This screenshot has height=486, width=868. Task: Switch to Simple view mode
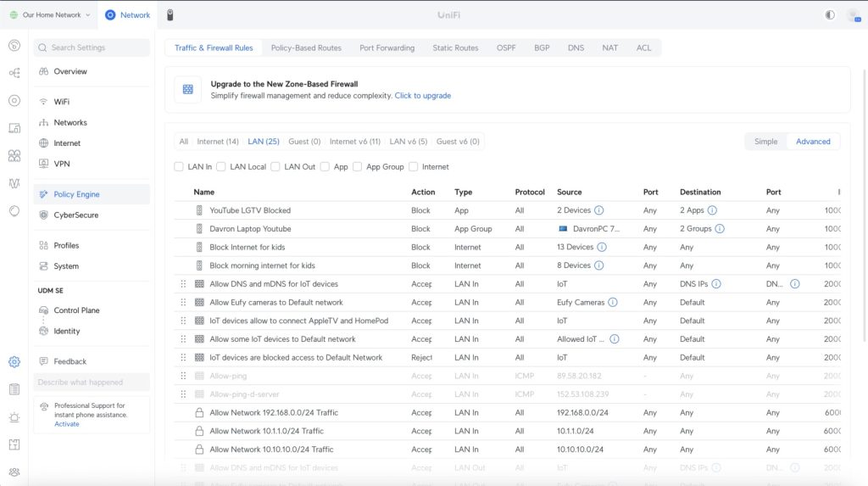tap(765, 142)
